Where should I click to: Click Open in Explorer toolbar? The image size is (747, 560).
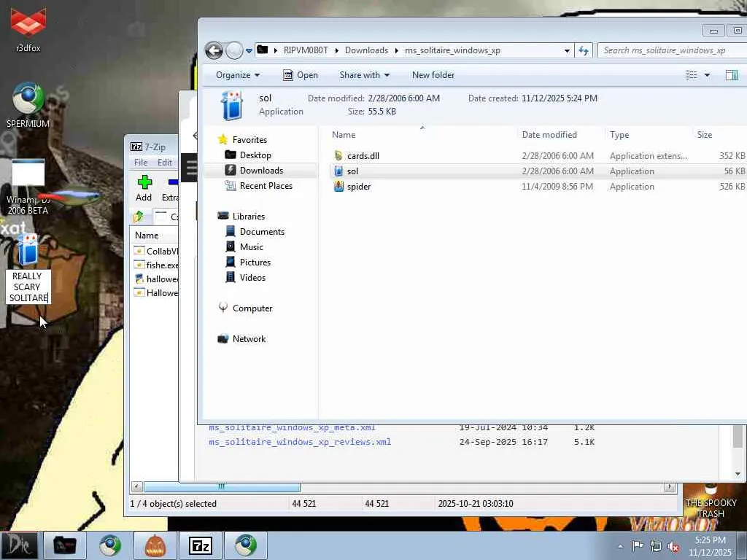[301, 75]
